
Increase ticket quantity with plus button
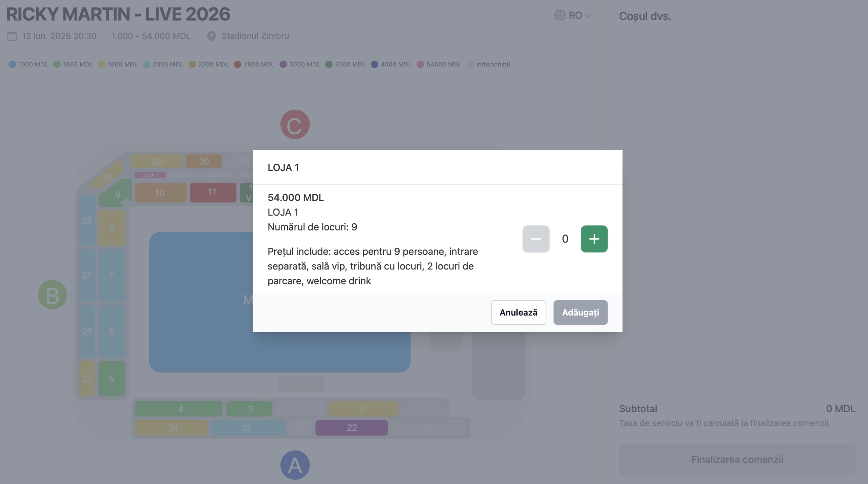594,239
